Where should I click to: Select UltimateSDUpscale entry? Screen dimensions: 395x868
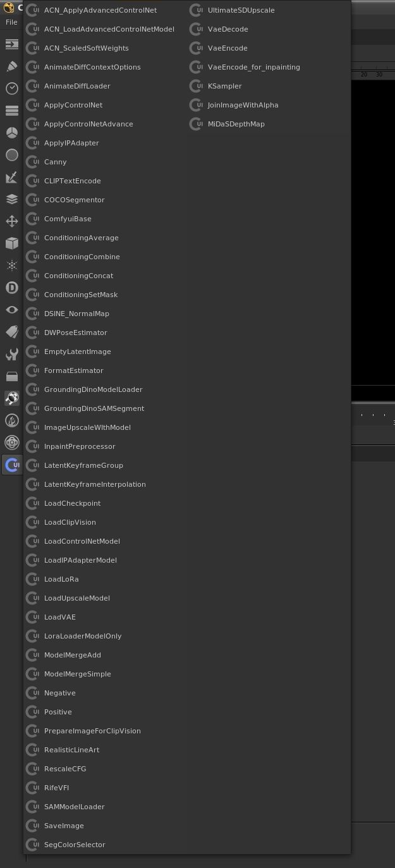[x=241, y=10]
